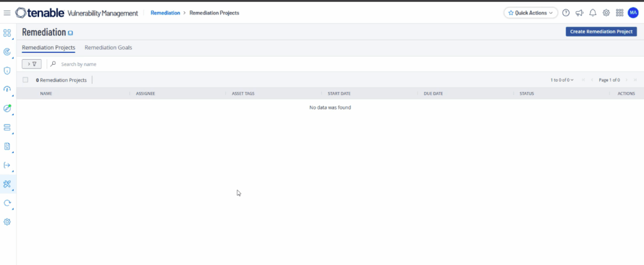Open the export arrow sidebar icon
The width and height of the screenshot is (644, 265).
coord(7,165)
